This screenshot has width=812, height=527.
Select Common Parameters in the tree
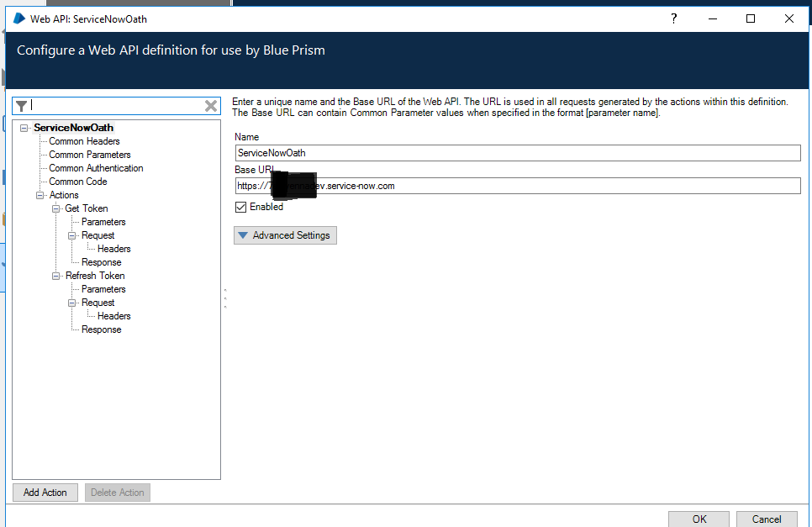pos(90,155)
